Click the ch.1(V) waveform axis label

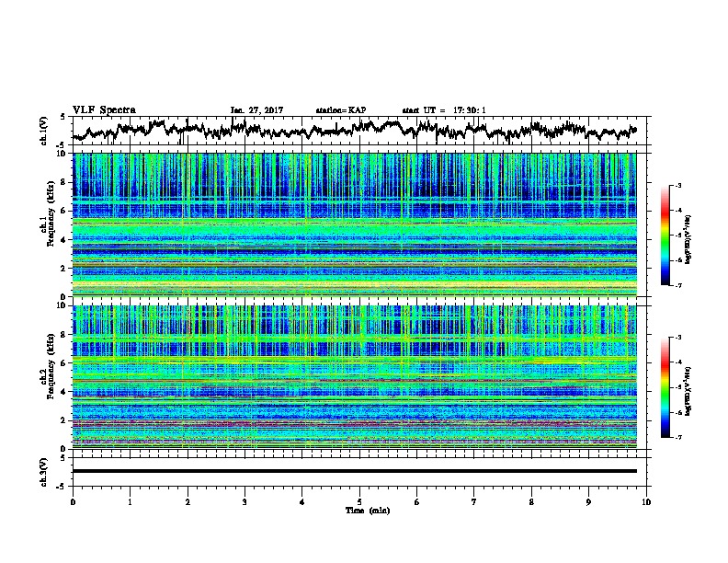click(44, 131)
